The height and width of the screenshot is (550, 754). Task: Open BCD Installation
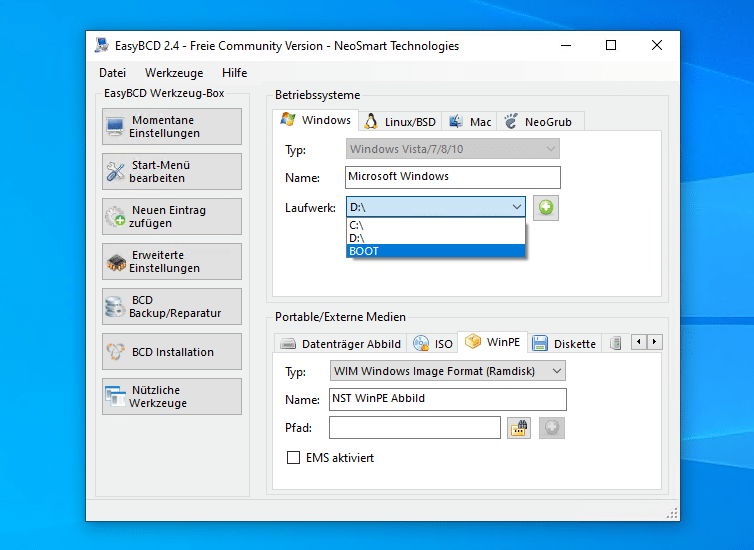(x=172, y=351)
